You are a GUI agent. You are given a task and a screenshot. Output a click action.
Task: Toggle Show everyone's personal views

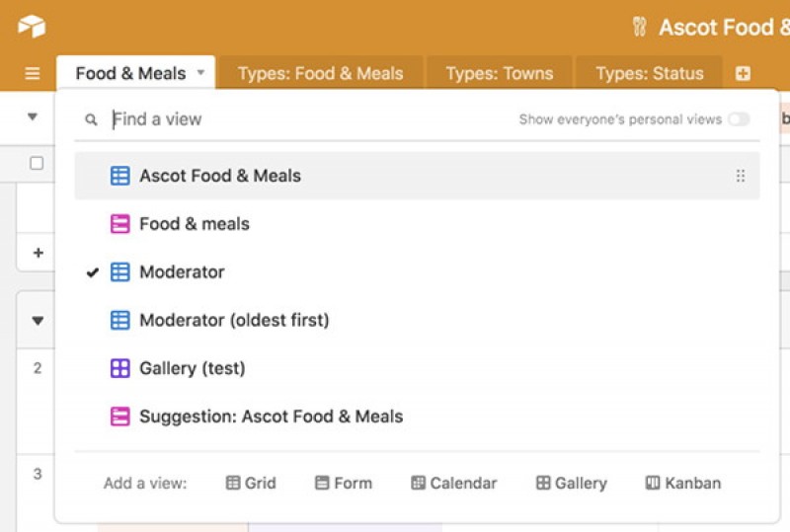point(738,119)
